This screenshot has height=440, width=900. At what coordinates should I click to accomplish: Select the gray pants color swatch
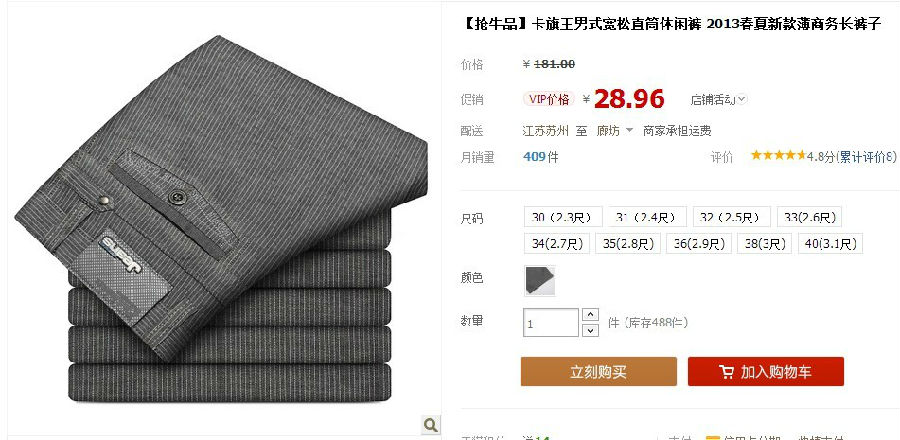[x=540, y=281]
